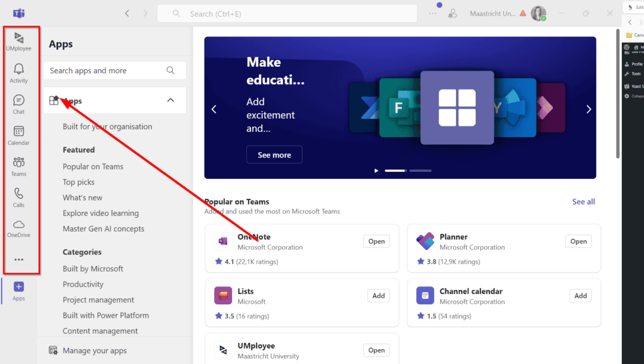Open the Calendar sidebar icon
The width and height of the screenshot is (644, 364).
(x=18, y=135)
